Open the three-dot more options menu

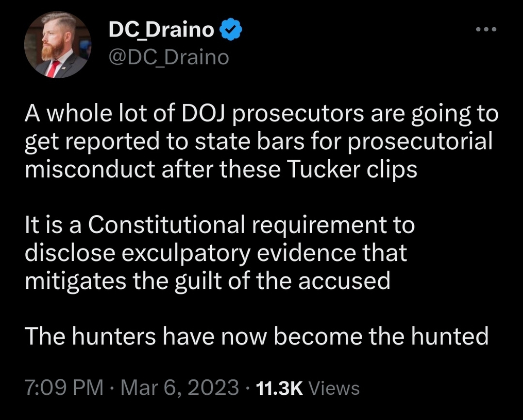(486, 29)
